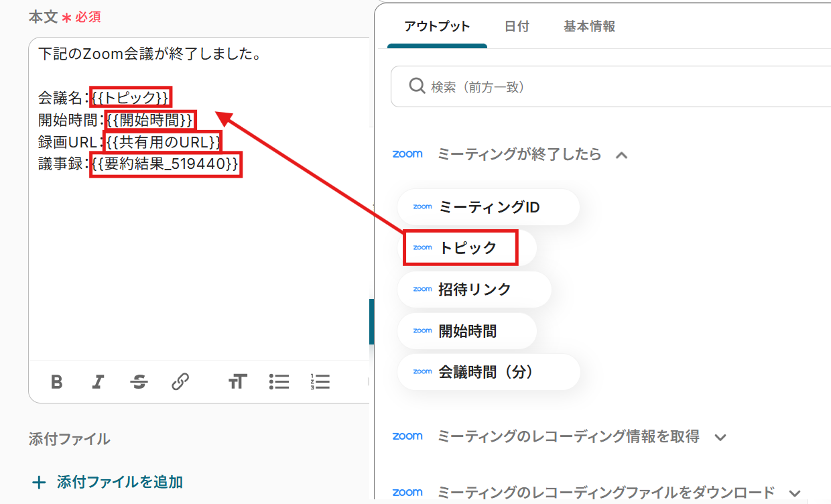Collapse the ミーティングが終了したら section
The height and width of the screenshot is (504, 831).
tap(621, 155)
